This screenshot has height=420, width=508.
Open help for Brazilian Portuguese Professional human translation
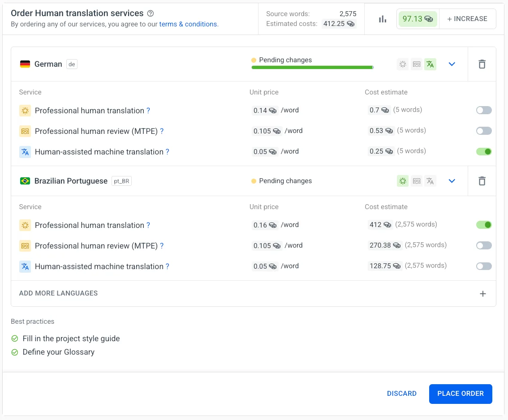click(148, 225)
